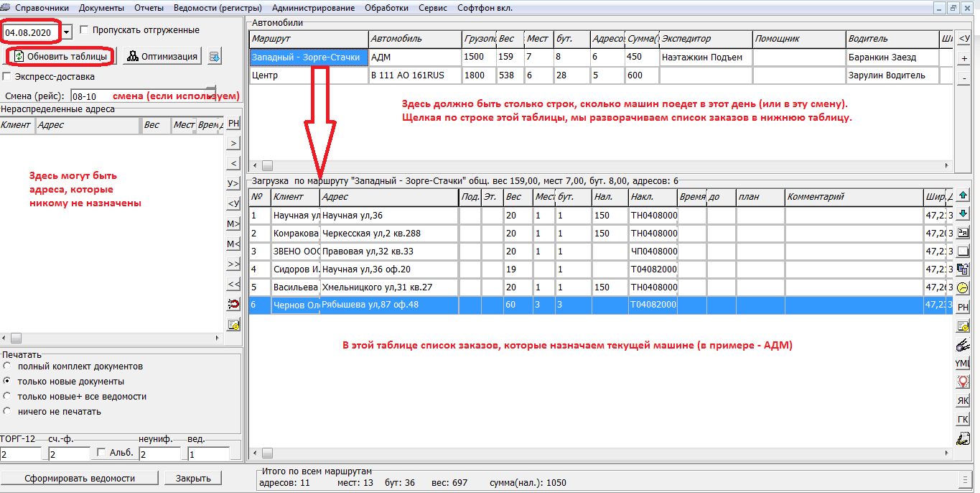Viewport: 980px width, 493px height.
Task: Expand the Смена (рейс) combo box
Action: click(x=211, y=93)
